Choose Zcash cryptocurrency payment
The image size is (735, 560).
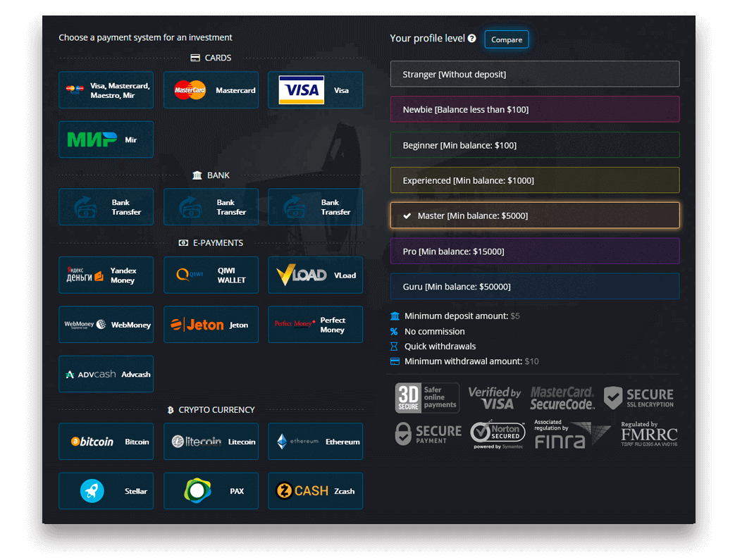(x=316, y=491)
